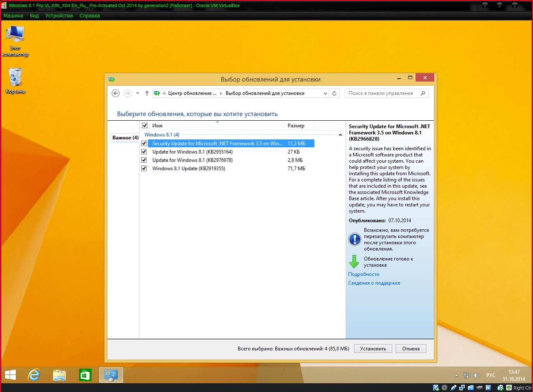Open the 'Устройства' menu
Image resolution: width=533 pixels, height=392 pixels.
coord(59,15)
